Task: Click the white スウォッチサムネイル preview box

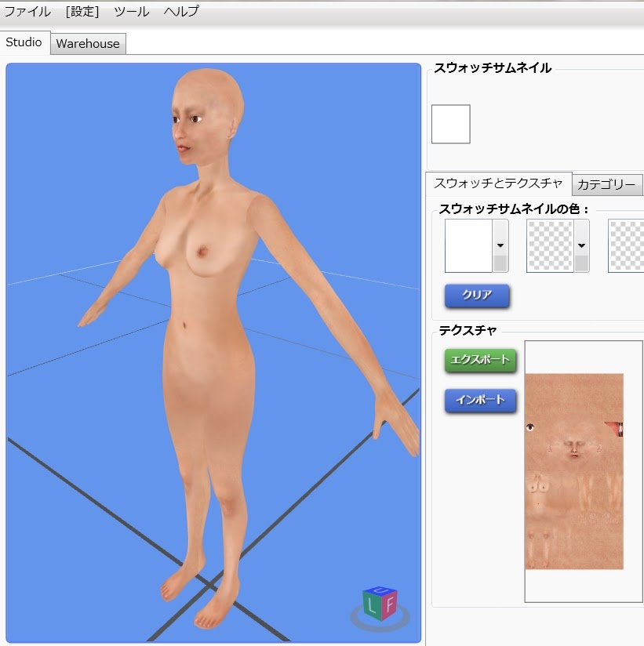Action: [451, 124]
